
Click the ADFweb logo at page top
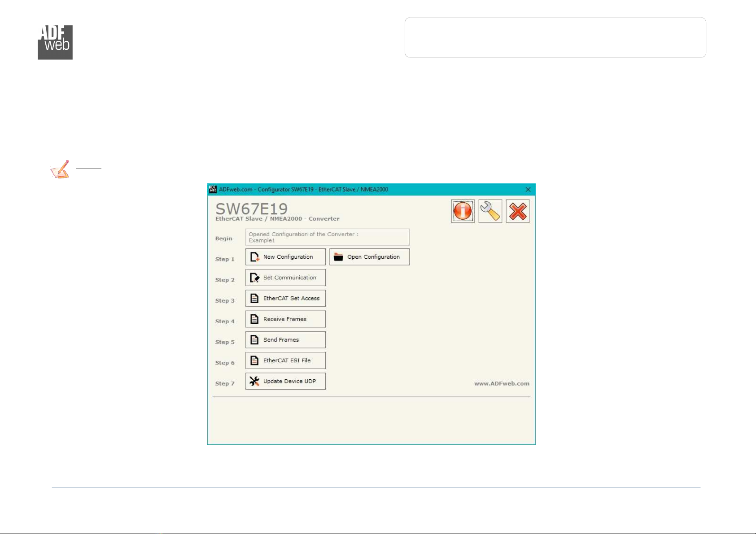click(x=55, y=42)
